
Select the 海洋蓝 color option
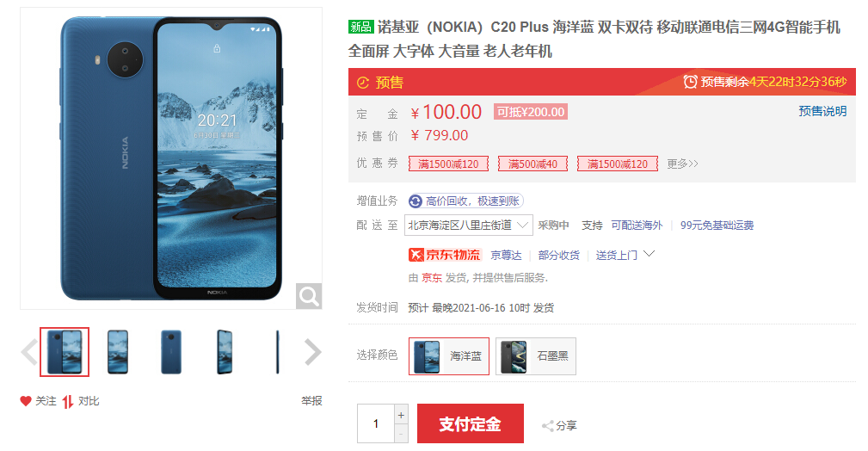449,356
